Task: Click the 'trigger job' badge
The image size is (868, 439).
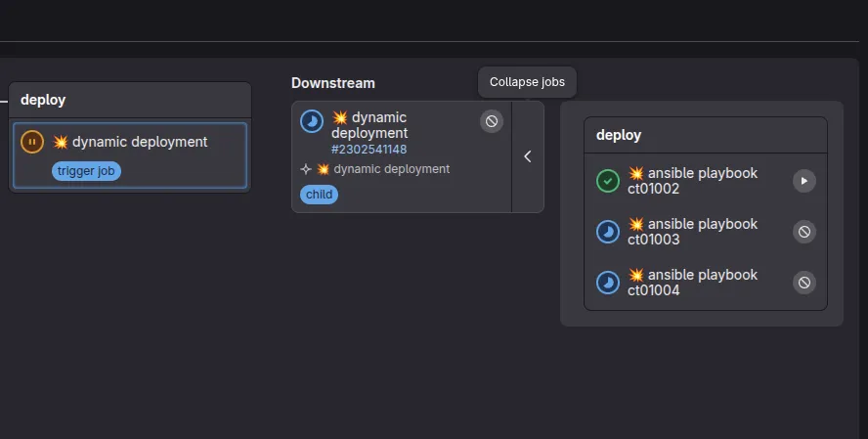Action: click(86, 171)
